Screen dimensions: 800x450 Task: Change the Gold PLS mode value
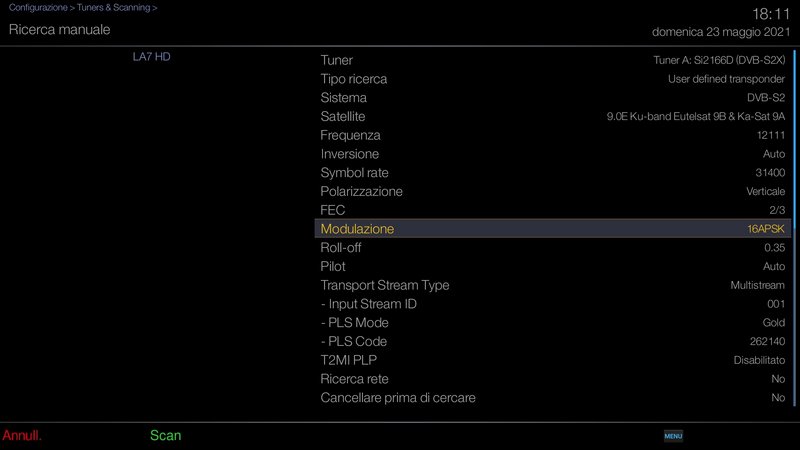tap(773, 322)
